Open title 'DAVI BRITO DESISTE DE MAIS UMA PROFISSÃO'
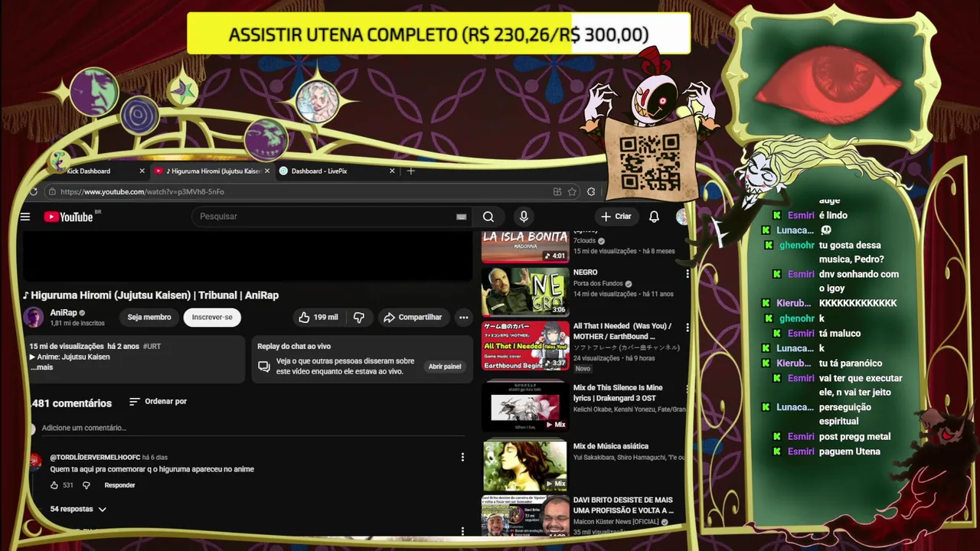The image size is (980, 551). point(623,505)
